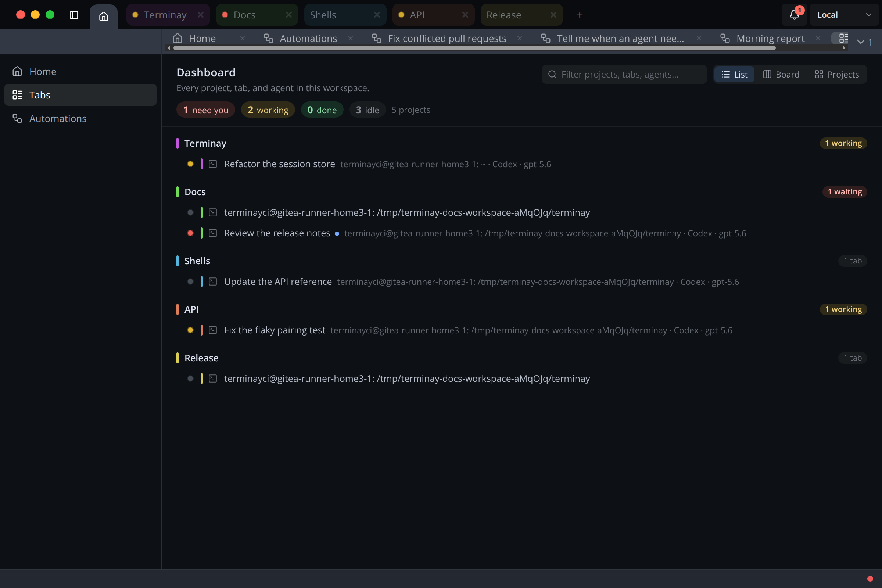Close the Terminay project tab
The image size is (882, 588).
click(x=201, y=15)
